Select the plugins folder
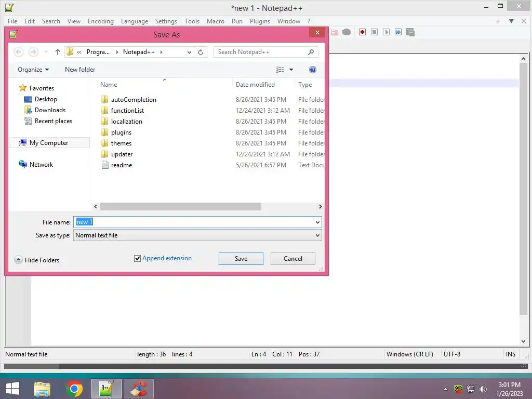Viewport: 532px width, 399px height. pyautogui.click(x=121, y=132)
